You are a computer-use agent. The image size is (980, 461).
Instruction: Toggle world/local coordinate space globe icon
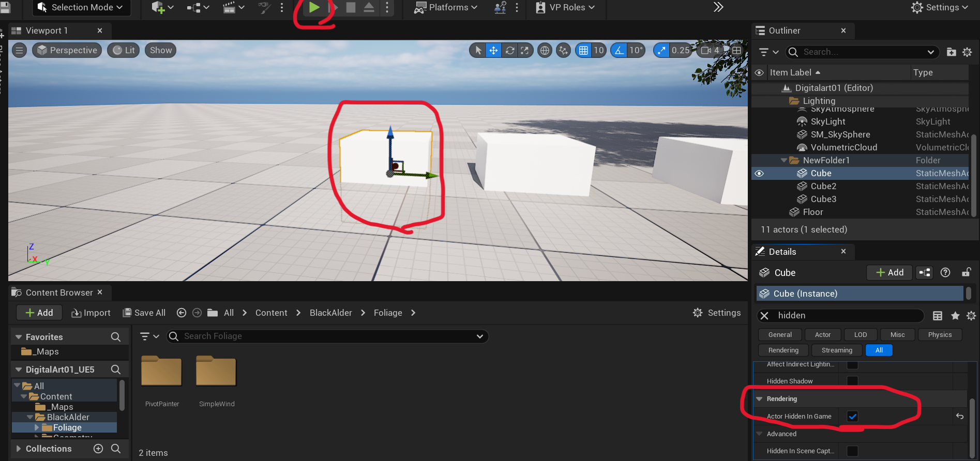click(x=545, y=50)
